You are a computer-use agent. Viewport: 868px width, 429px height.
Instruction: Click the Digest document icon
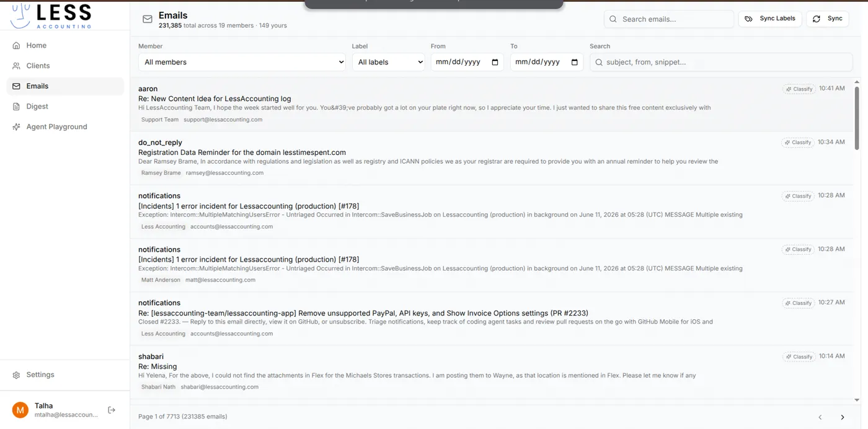16,107
